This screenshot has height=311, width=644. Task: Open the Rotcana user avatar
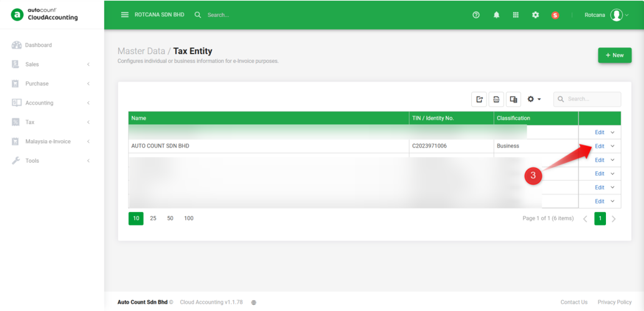tap(616, 15)
